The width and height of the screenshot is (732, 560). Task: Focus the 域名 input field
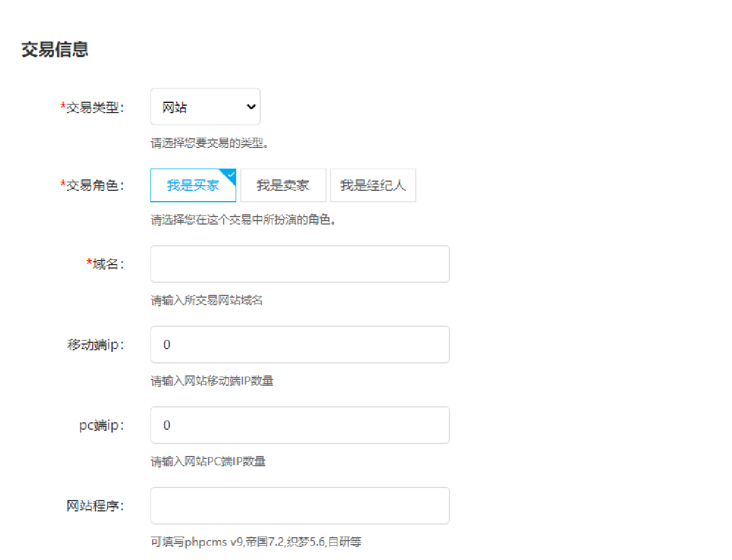[x=300, y=264]
